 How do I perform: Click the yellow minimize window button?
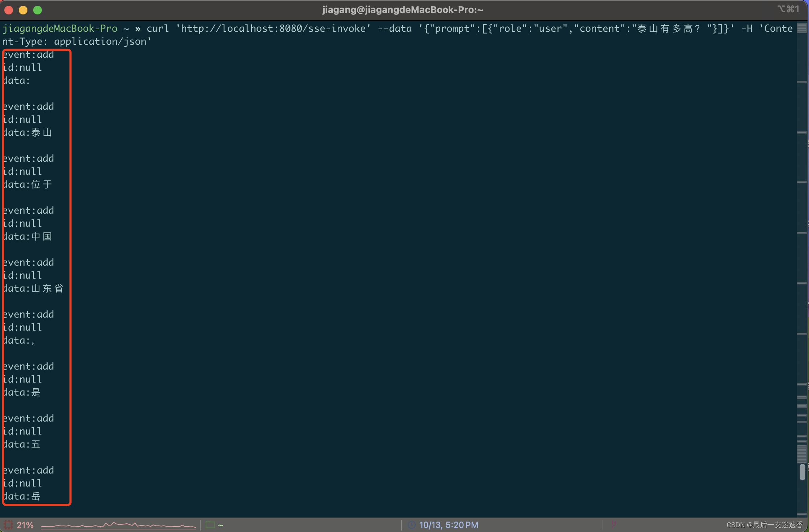pos(23,10)
